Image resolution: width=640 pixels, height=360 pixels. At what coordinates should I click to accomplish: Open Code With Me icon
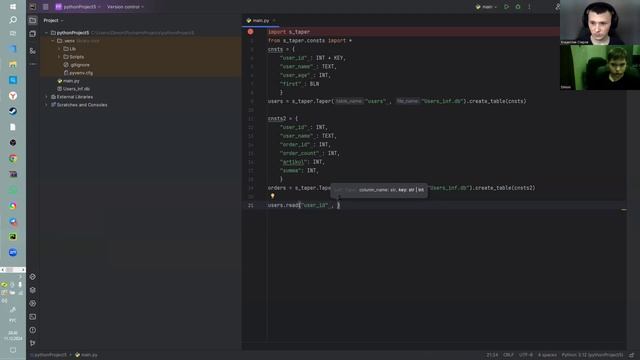[x=557, y=7]
